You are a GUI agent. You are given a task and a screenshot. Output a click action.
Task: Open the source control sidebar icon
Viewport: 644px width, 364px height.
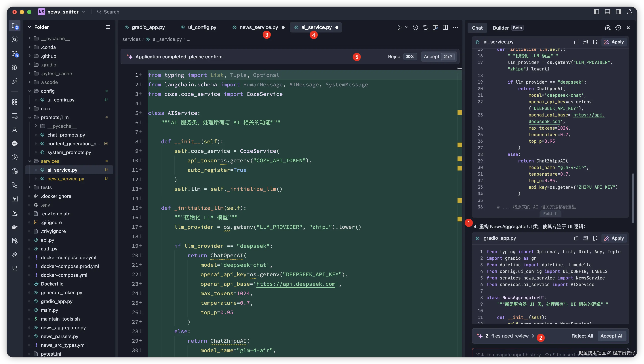(x=15, y=53)
